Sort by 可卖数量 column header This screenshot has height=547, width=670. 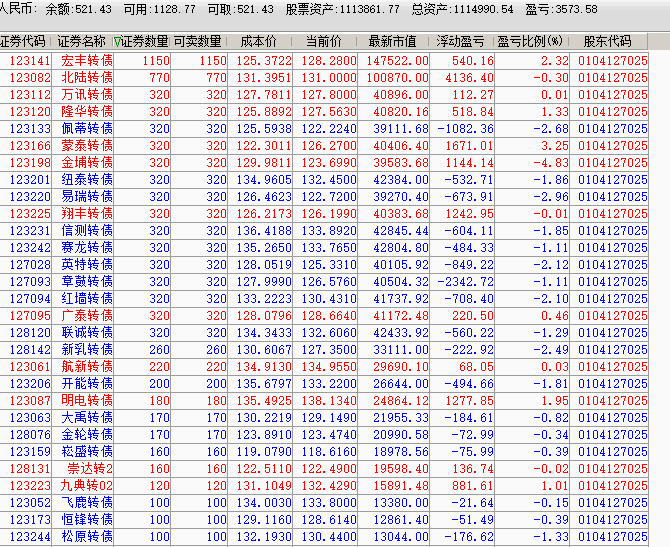click(198, 41)
